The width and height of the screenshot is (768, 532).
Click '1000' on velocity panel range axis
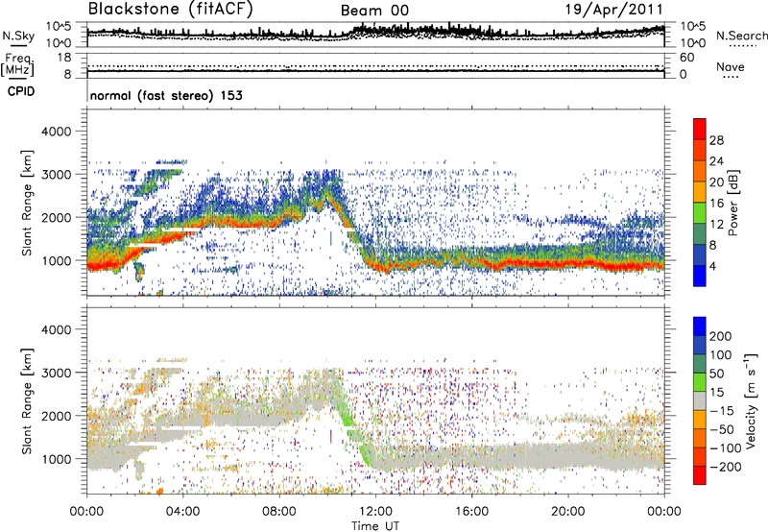56,458
